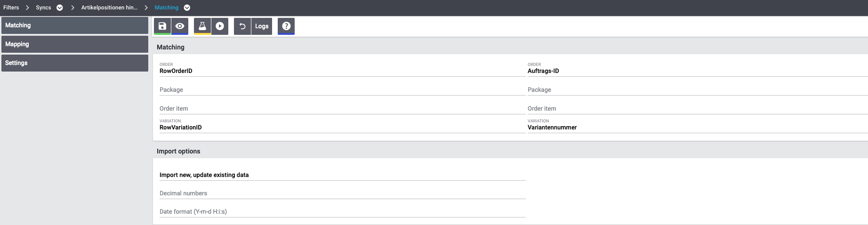Go to Filters in breadcrumb

tap(11, 8)
